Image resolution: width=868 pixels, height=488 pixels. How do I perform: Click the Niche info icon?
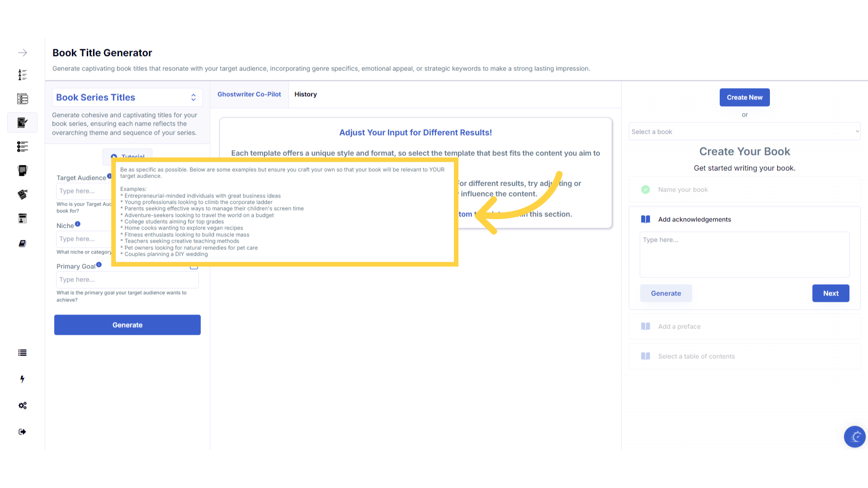click(x=78, y=224)
